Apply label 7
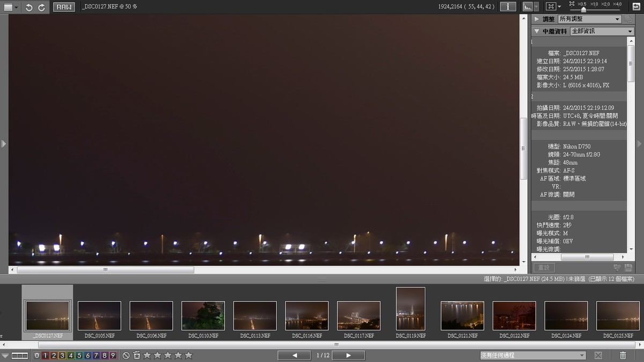The width and height of the screenshot is (644, 362). click(x=96, y=355)
